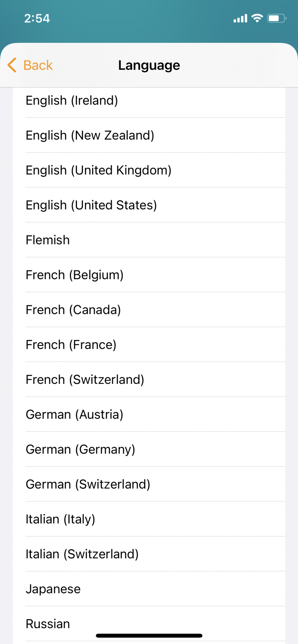Select English (United Kingdom)

coord(149,170)
